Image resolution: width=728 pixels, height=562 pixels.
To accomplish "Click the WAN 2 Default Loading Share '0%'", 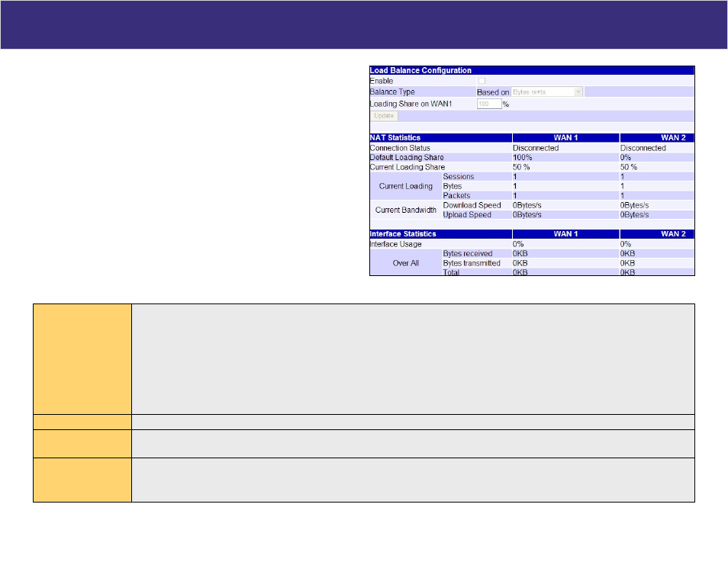I will 626,157.
